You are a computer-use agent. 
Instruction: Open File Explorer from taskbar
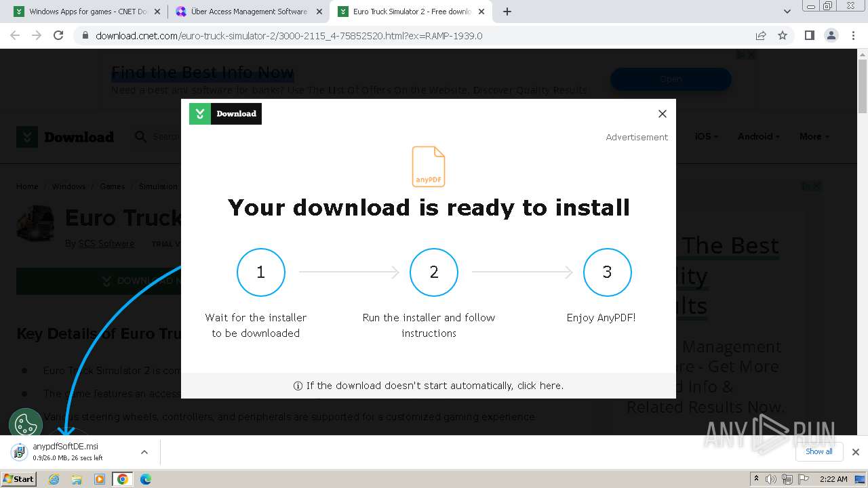pyautogui.click(x=77, y=479)
